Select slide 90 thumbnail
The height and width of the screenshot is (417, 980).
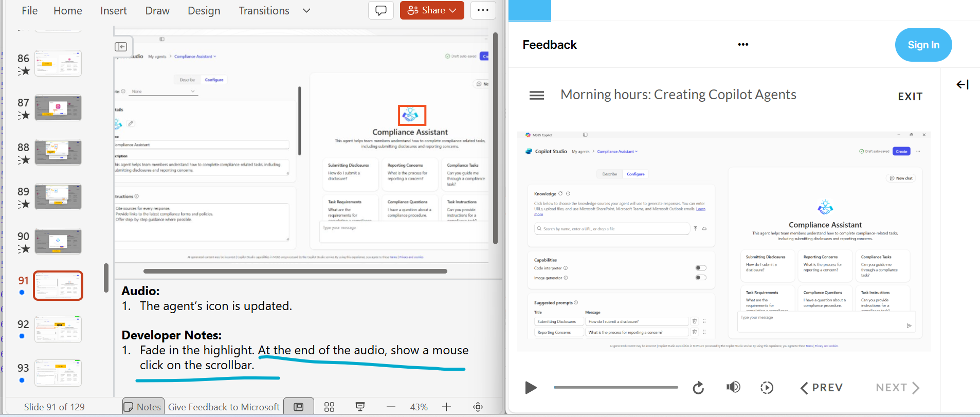click(x=58, y=241)
